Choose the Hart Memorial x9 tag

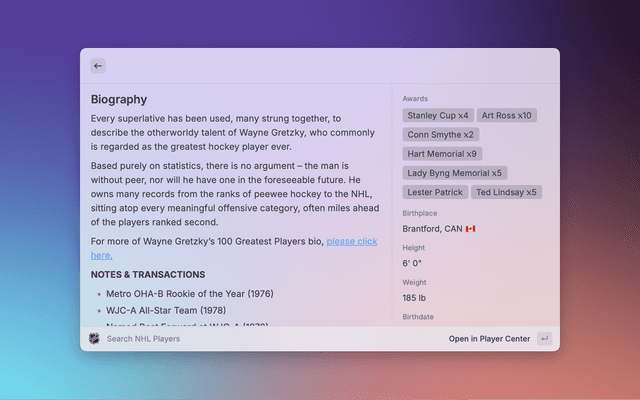pos(442,154)
